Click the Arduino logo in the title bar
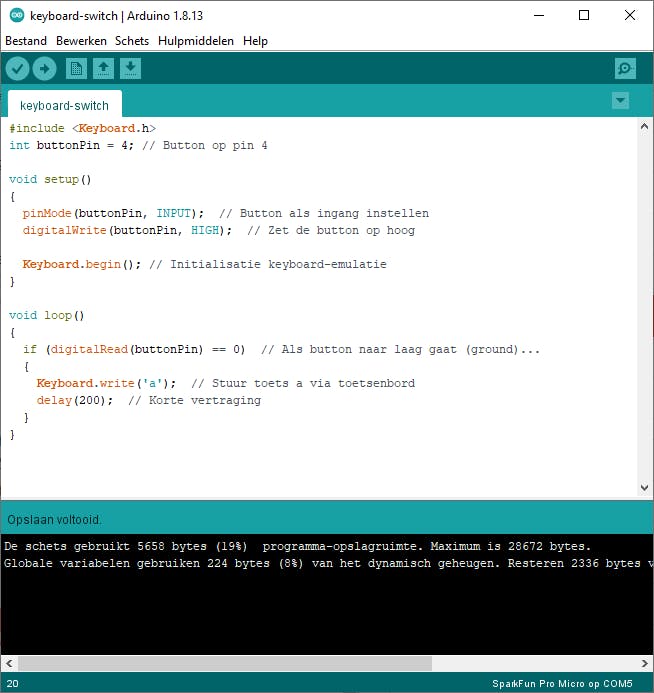This screenshot has width=654, height=693. pyautogui.click(x=17, y=15)
